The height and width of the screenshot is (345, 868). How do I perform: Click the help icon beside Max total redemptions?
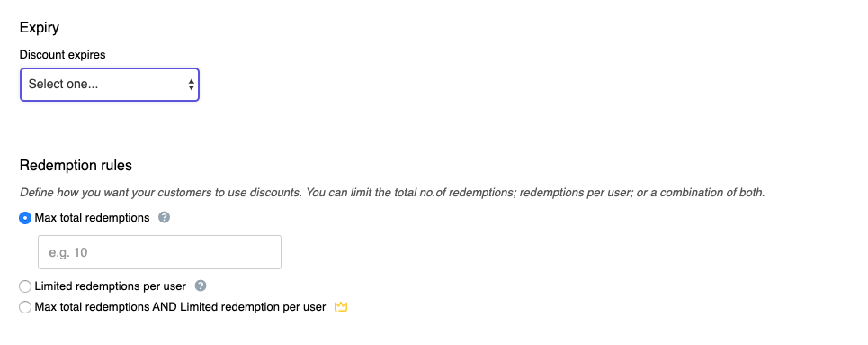(x=164, y=217)
